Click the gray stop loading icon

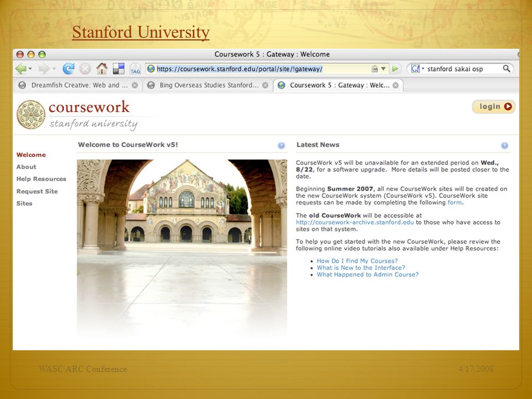pos(85,69)
